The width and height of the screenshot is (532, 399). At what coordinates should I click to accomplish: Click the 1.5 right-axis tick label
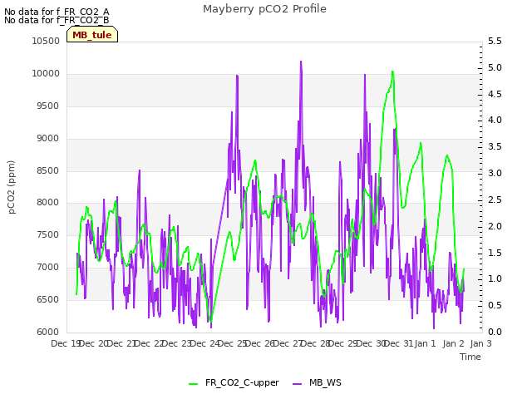(495, 253)
